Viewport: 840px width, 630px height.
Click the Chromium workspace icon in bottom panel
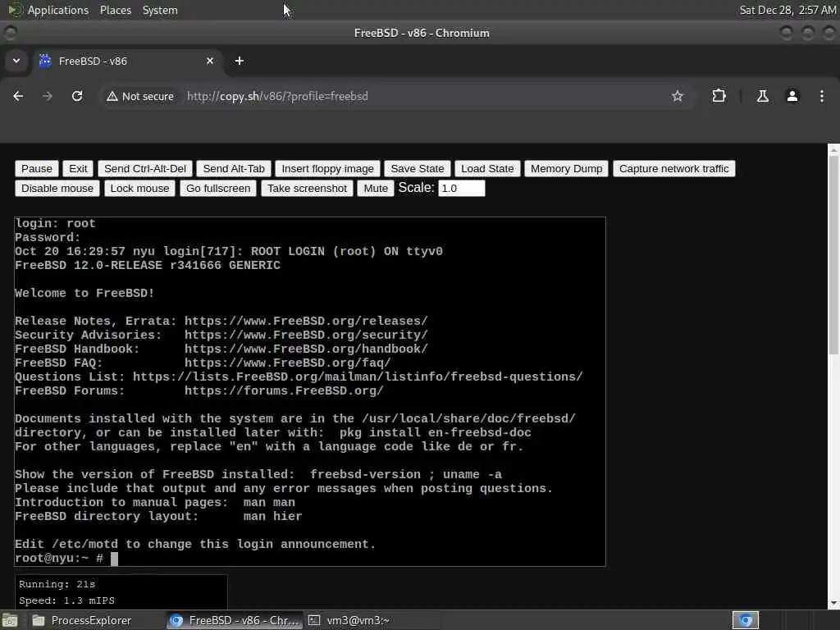tap(746, 620)
